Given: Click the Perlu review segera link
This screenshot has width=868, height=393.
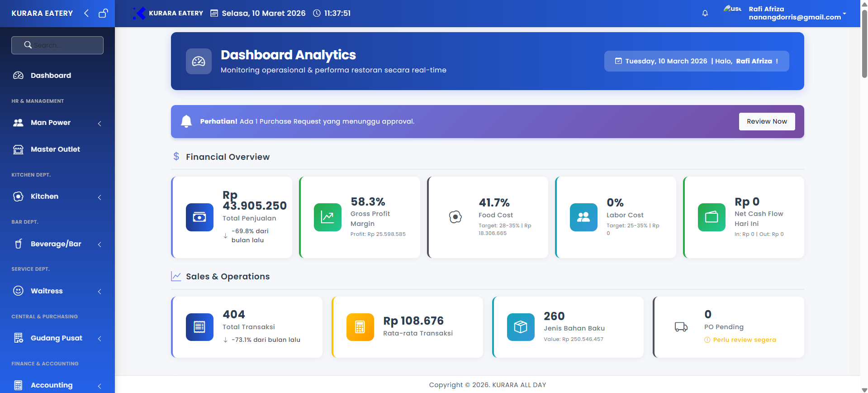Looking at the screenshot, I should (745, 340).
